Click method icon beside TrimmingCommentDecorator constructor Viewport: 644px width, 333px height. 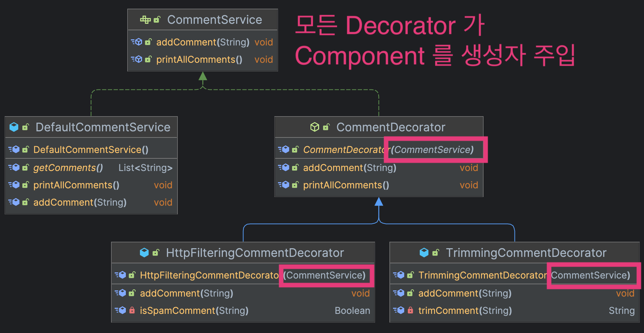click(x=399, y=275)
